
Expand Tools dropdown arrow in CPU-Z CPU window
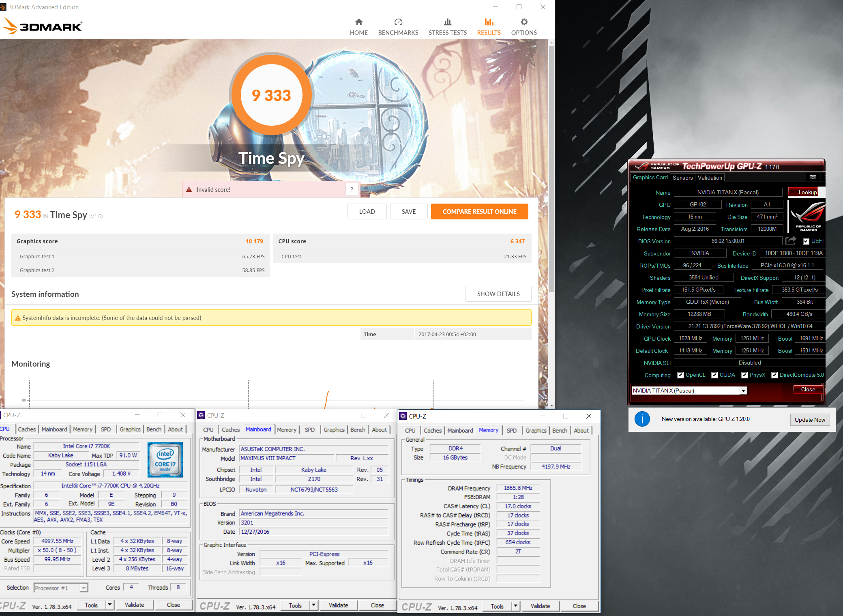(x=109, y=605)
